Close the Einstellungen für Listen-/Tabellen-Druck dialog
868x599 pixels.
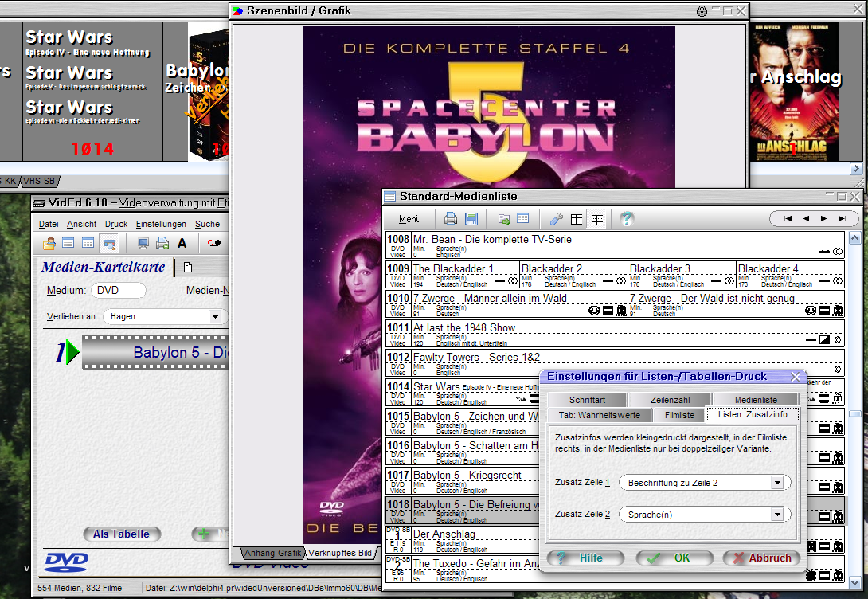pos(796,377)
